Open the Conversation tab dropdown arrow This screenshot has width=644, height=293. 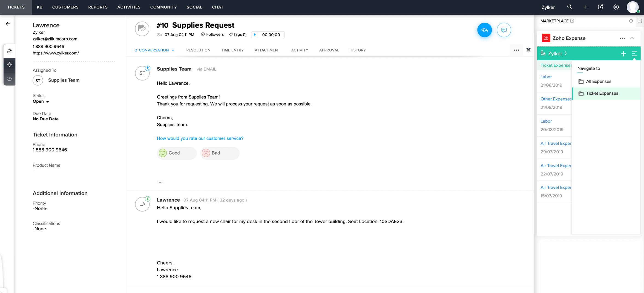click(173, 50)
